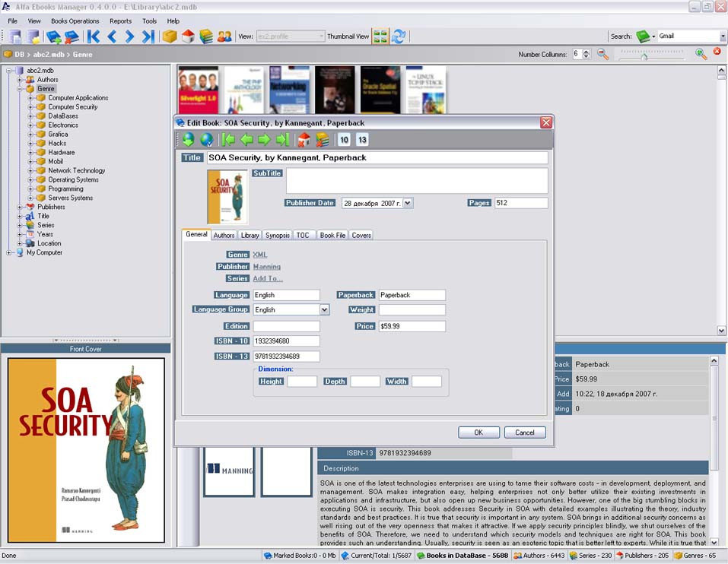Click the red house publishers icon in toolbar
Image resolution: width=728 pixels, height=564 pixels.
188,36
